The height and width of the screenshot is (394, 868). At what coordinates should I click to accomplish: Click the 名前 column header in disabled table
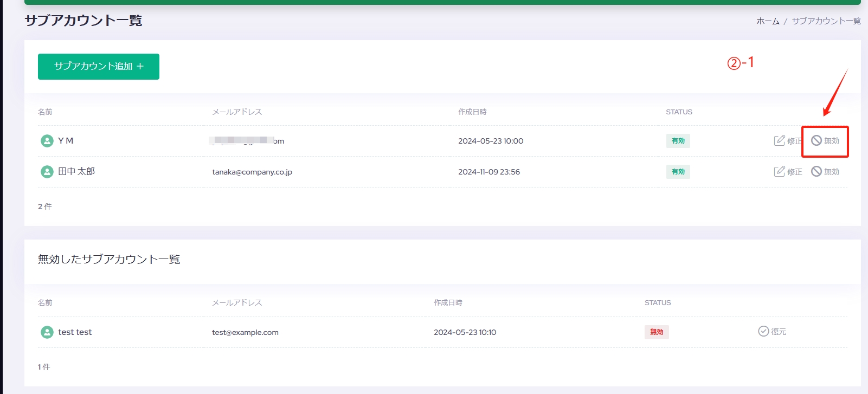coord(45,302)
